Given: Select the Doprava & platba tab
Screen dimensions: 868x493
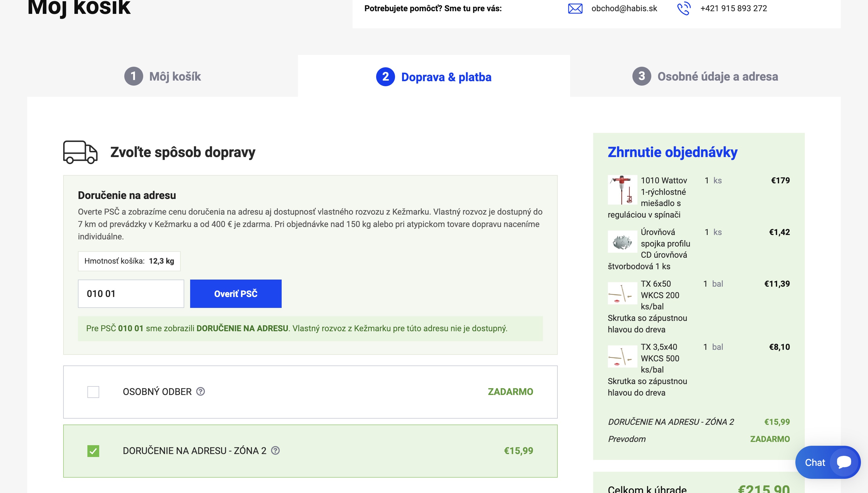Looking at the screenshot, I should point(434,76).
